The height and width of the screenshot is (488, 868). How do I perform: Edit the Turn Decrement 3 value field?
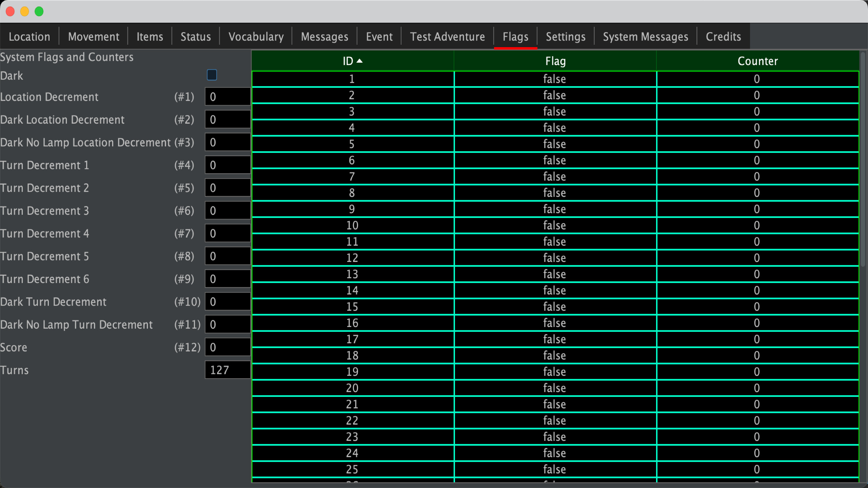[227, 210]
